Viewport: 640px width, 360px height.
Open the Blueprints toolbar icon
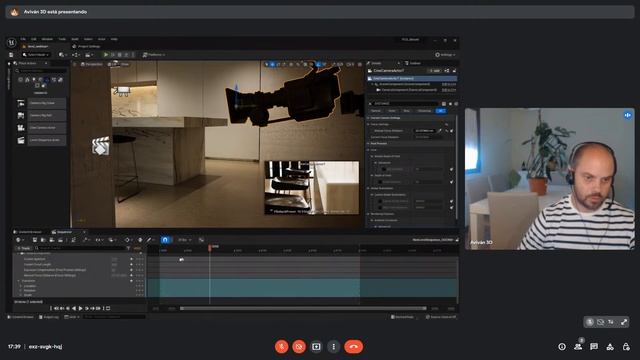(76, 55)
